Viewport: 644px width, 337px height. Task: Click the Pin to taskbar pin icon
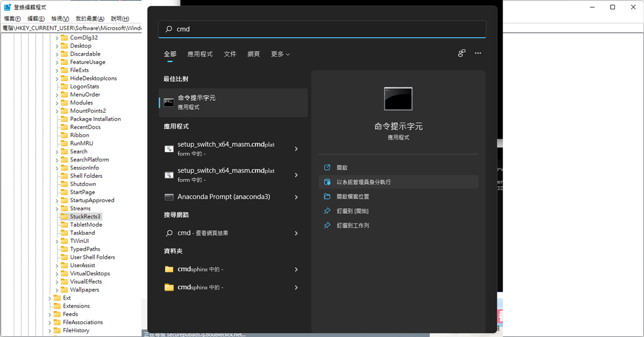point(327,225)
